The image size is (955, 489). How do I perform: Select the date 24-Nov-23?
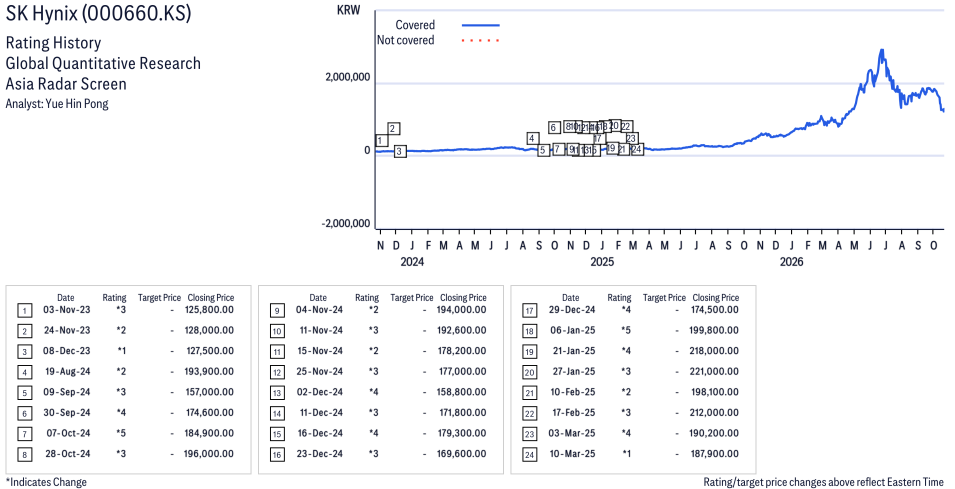[x=66, y=330]
